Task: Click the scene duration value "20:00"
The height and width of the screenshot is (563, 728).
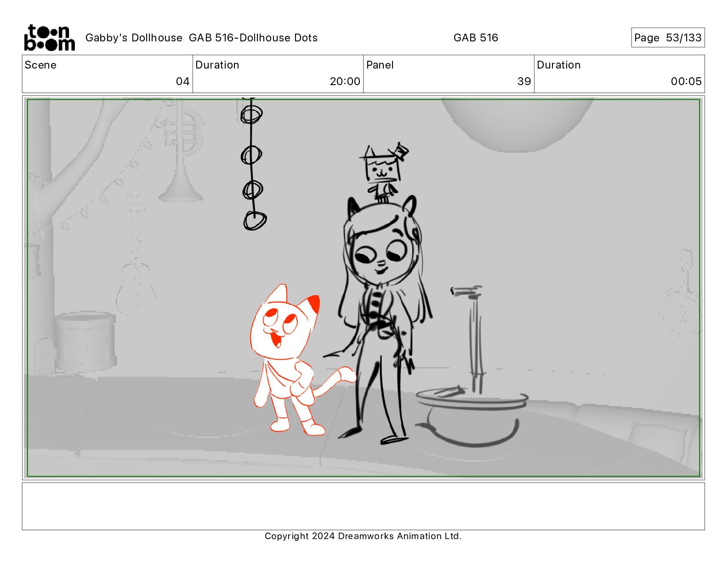Action: (345, 81)
